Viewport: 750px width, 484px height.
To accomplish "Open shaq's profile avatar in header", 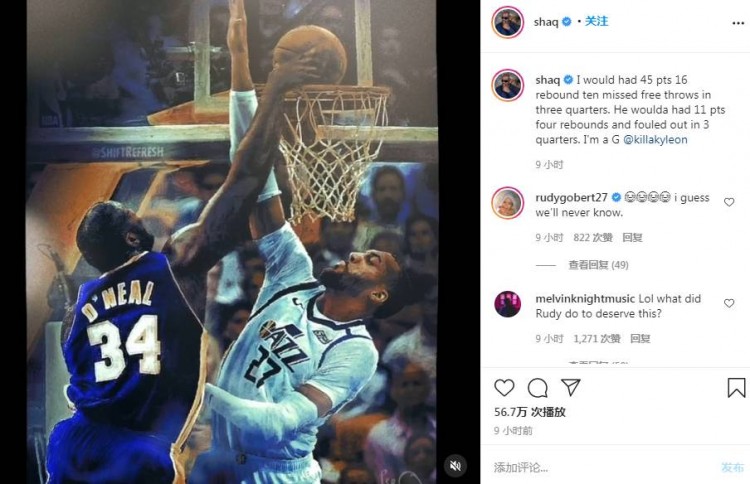I will (507, 22).
